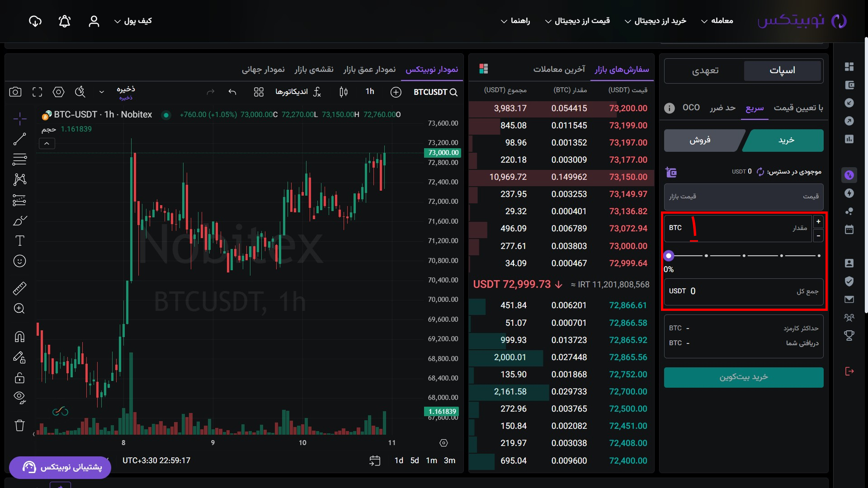Image resolution: width=868 pixels, height=488 pixels.
Task: Open the chart layout grid icon
Action: (259, 92)
